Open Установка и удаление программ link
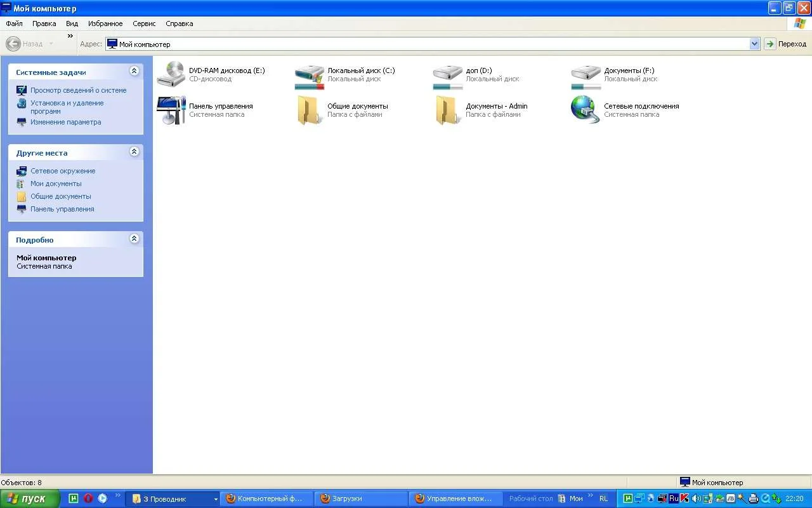The width and height of the screenshot is (812, 508). pyautogui.click(x=67, y=107)
